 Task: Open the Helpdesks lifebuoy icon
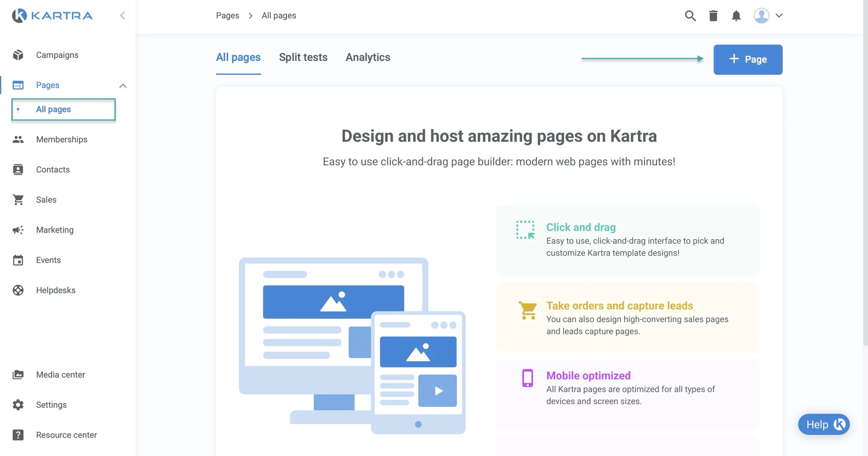[18, 290]
